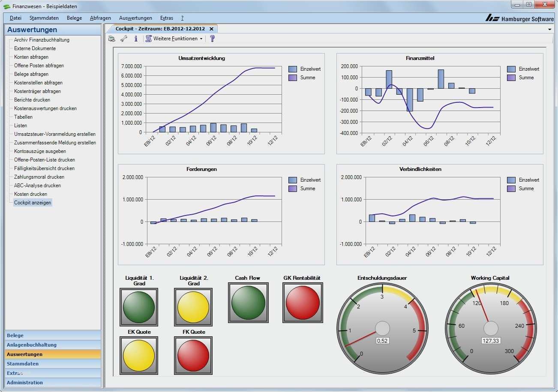Click the FK Quote red indicator light

pyautogui.click(x=193, y=356)
